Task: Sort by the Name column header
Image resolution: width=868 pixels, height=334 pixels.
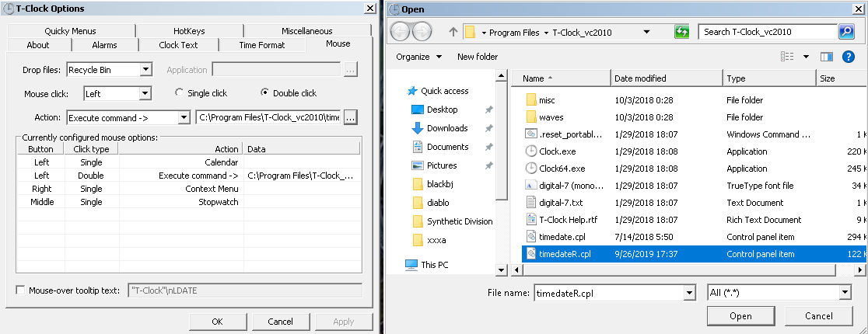Action: pyautogui.click(x=562, y=78)
